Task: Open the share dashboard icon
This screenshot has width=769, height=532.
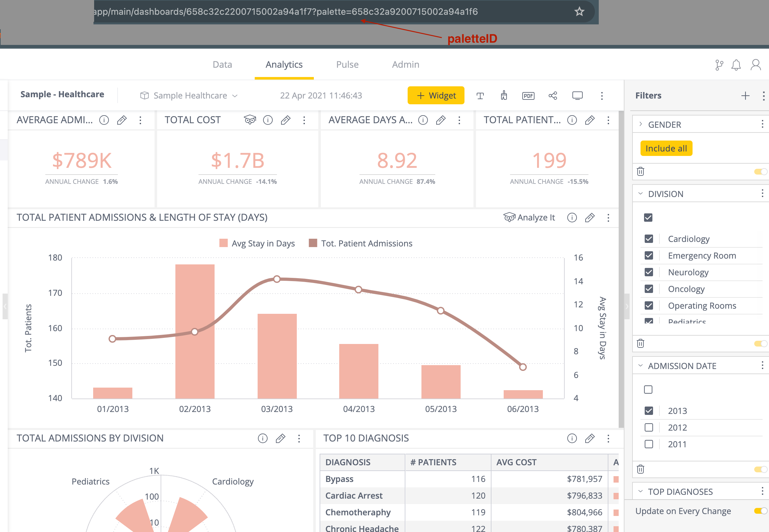Action: (552, 96)
